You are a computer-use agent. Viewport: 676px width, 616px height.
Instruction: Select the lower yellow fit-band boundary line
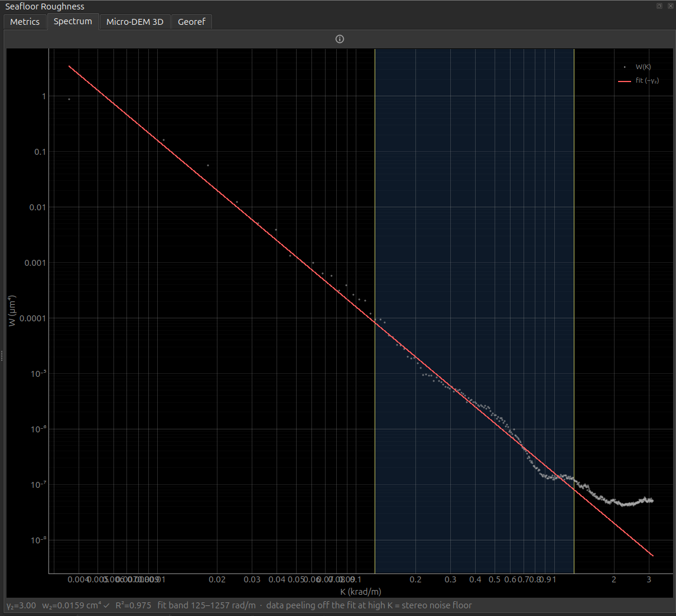375,310
